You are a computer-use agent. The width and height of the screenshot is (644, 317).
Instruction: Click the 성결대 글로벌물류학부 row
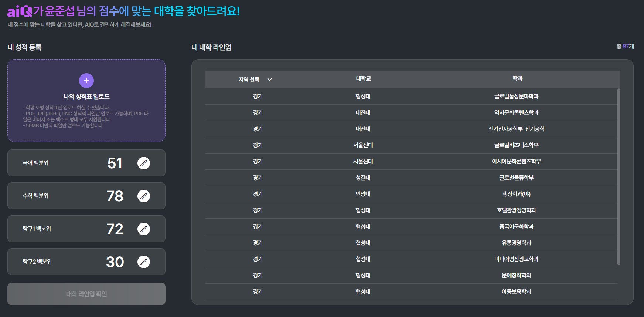411,178
